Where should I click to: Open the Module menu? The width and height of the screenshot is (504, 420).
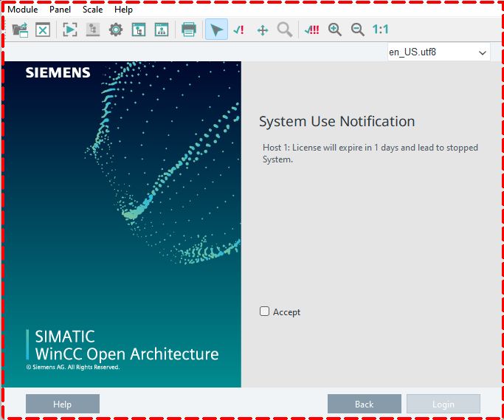click(22, 10)
